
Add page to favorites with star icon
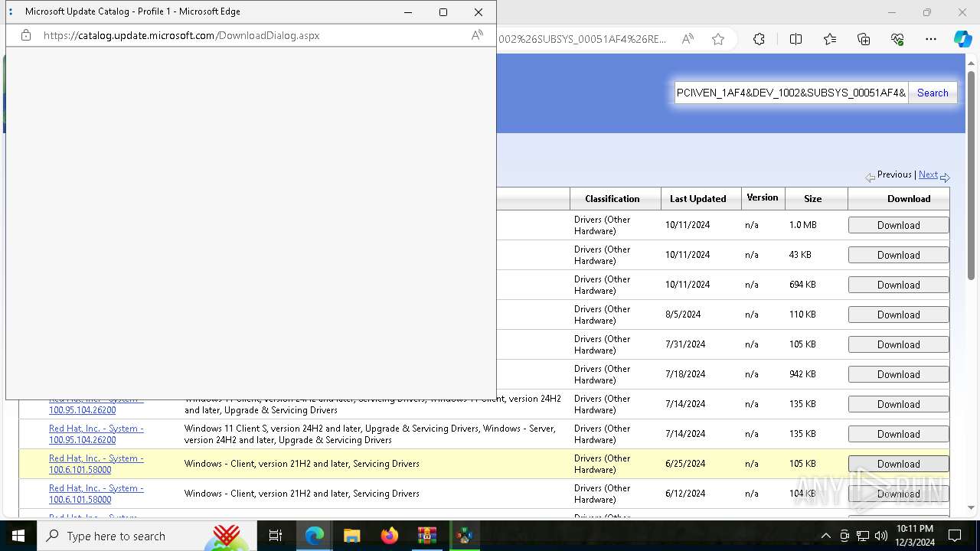tap(718, 39)
